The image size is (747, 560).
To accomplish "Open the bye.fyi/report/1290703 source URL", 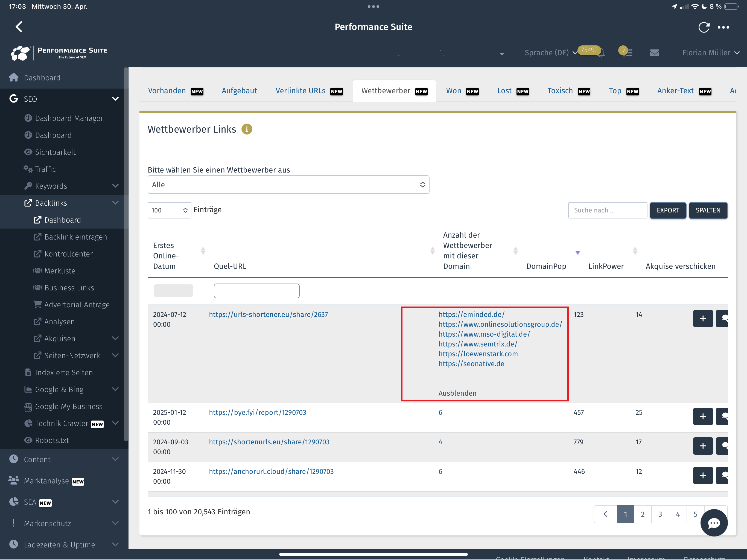I will pos(257,412).
